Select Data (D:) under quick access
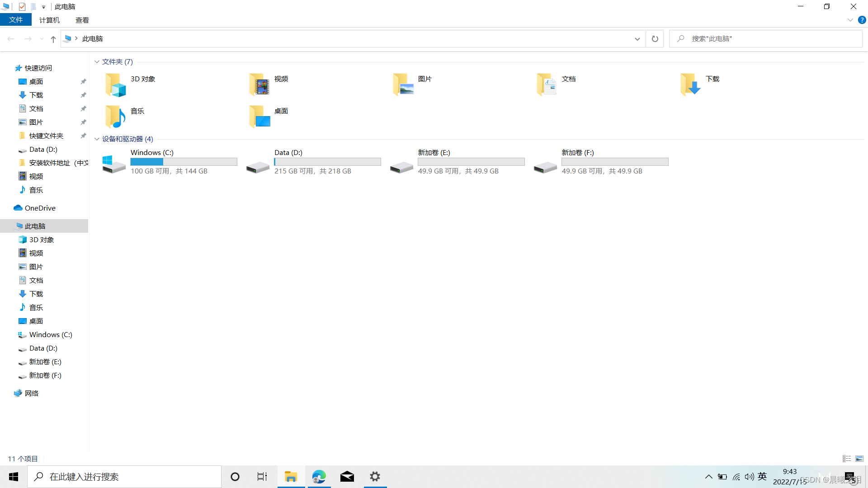 43,150
